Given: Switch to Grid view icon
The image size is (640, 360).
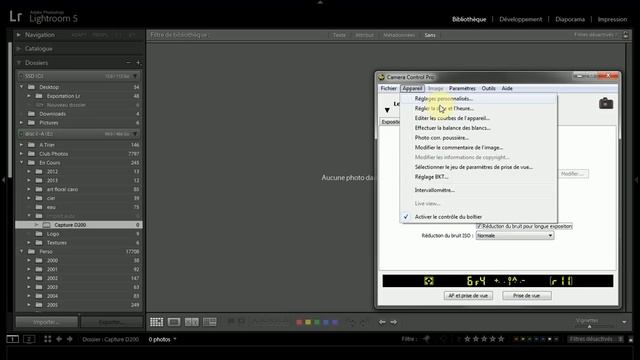Looking at the screenshot, I should click(156, 322).
